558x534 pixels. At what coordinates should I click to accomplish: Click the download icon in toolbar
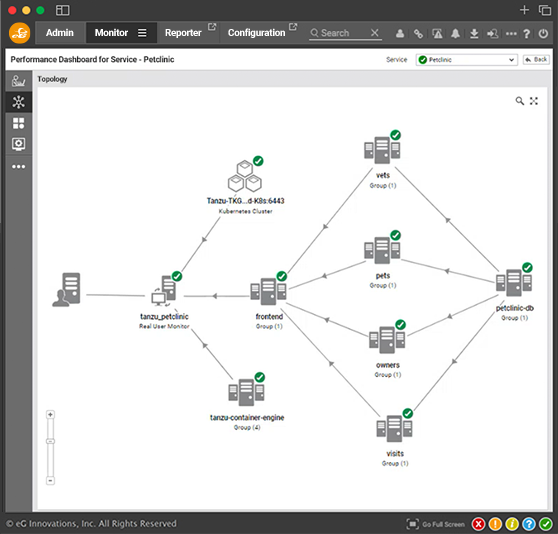(x=474, y=33)
